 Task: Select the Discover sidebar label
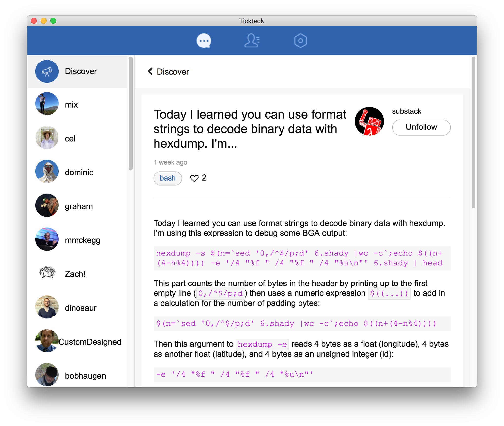coord(81,71)
